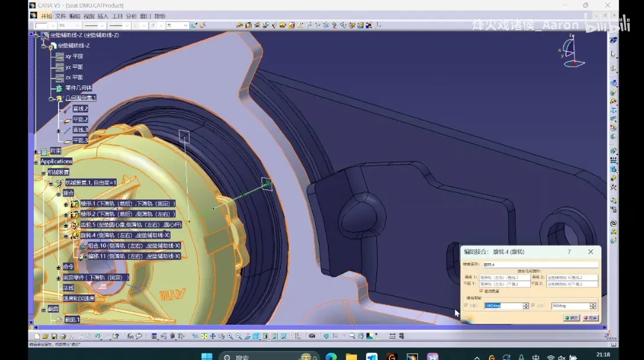Increment the lower limit -360deg spinner
Image resolution: width=644 pixels, height=360 pixels.
coord(526,304)
